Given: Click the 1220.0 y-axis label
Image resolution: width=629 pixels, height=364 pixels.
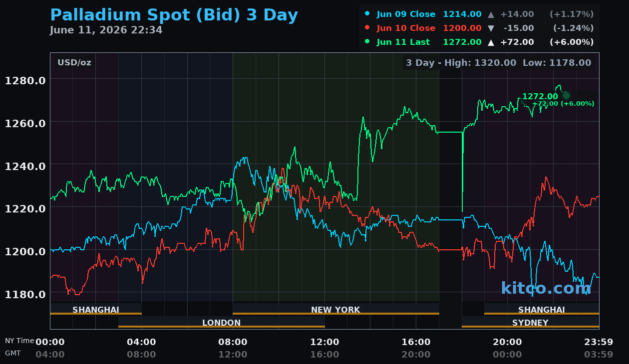Looking at the screenshot, I should pyautogui.click(x=25, y=209).
